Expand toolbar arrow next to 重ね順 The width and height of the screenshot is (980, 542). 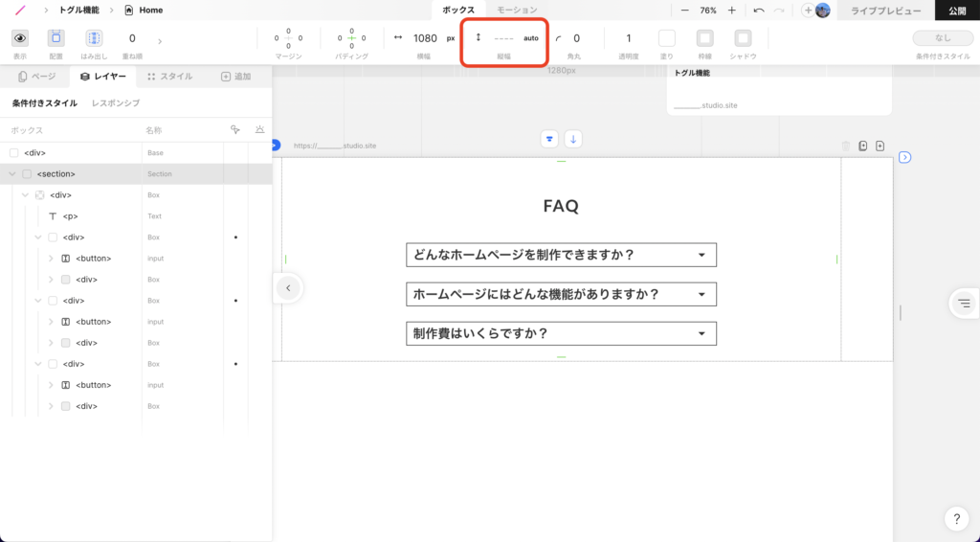[x=160, y=42]
